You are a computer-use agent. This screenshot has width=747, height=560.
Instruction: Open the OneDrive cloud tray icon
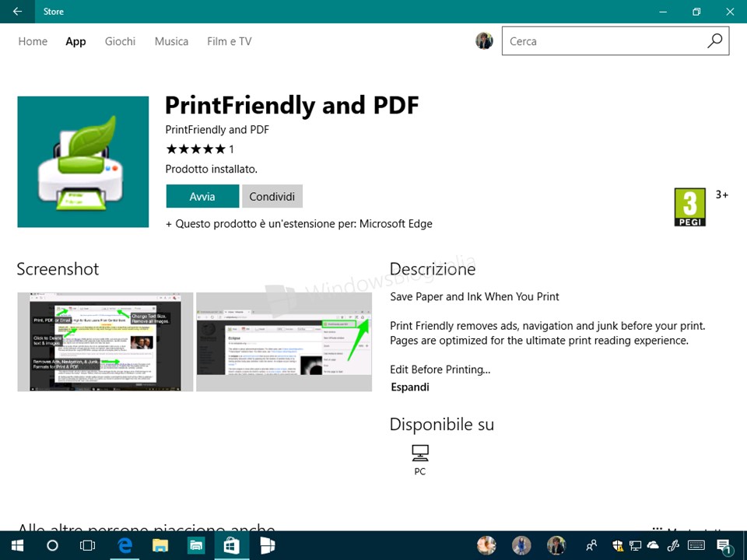653,545
